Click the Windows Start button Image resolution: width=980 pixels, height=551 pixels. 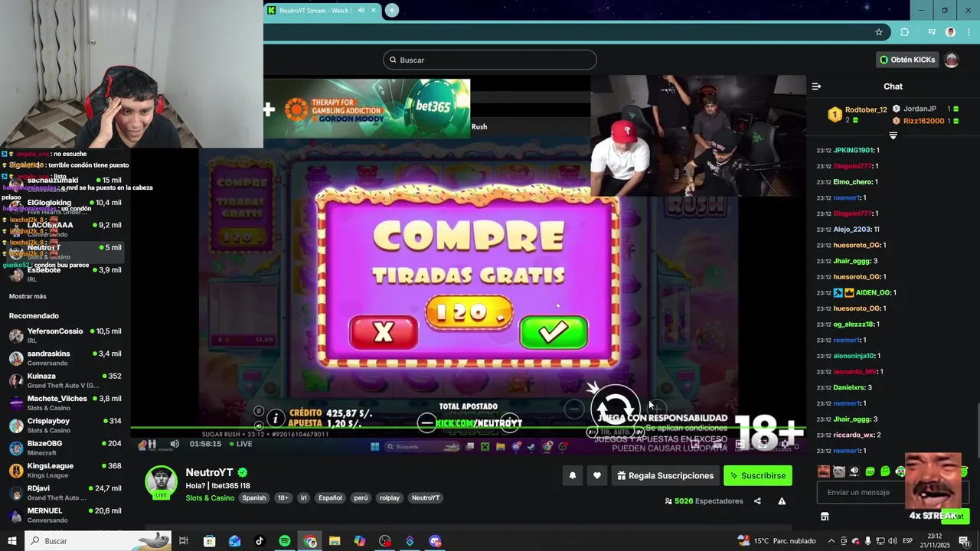click(x=11, y=541)
